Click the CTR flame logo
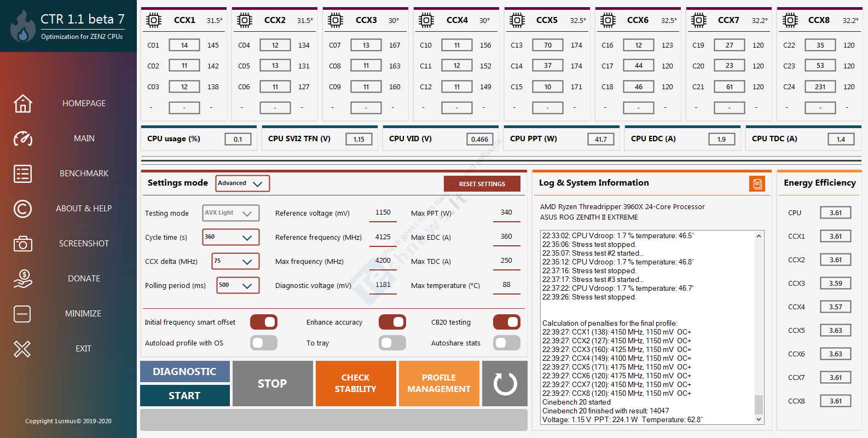 coord(22,26)
